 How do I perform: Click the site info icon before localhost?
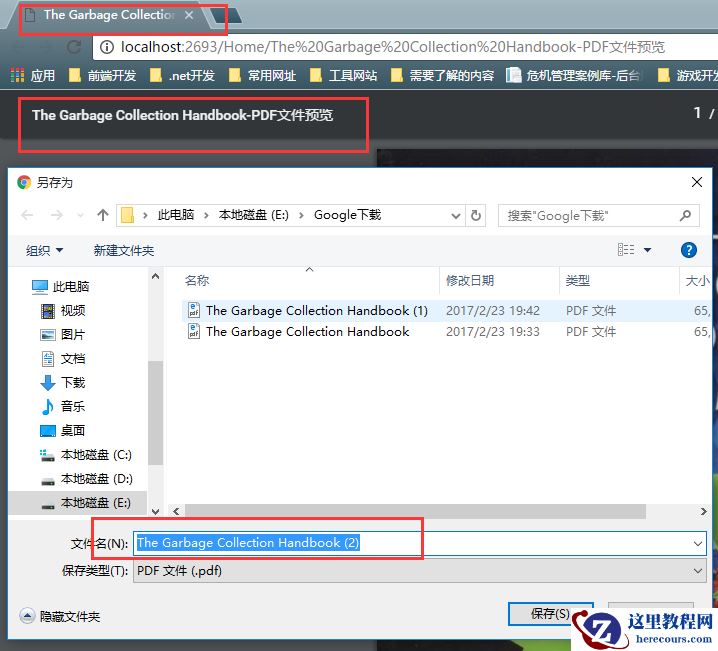107,47
